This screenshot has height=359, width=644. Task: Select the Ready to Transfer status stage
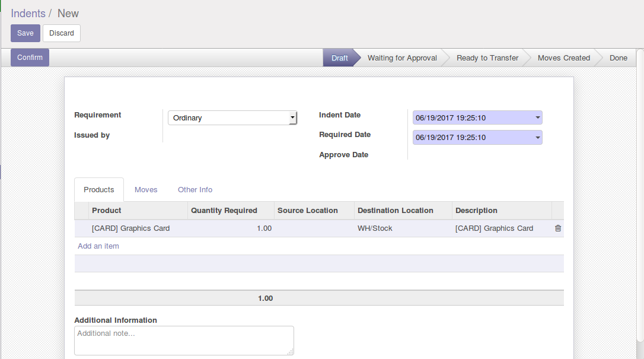pyautogui.click(x=487, y=58)
